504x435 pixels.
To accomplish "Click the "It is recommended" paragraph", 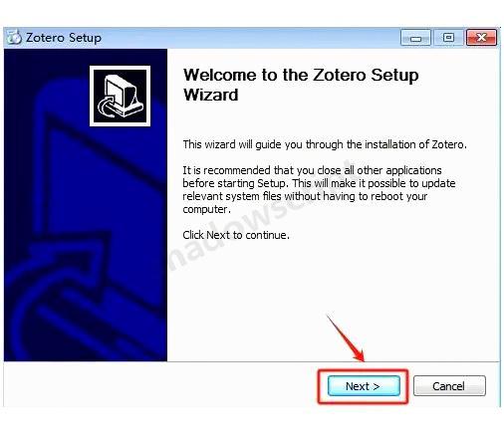I will point(319,189).
